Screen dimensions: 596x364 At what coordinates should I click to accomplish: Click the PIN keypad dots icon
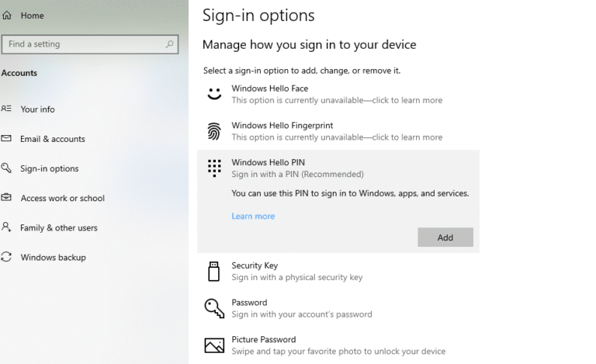(x=214, y=168)
